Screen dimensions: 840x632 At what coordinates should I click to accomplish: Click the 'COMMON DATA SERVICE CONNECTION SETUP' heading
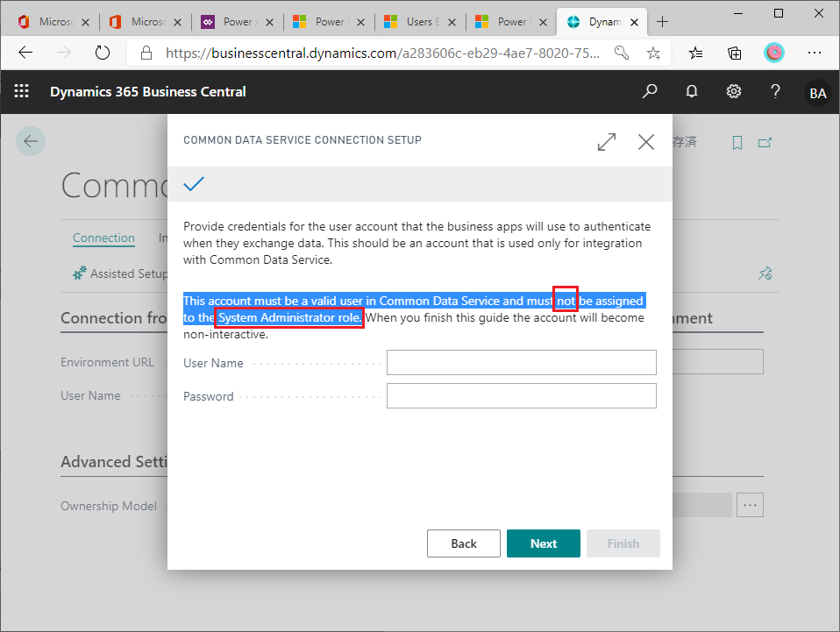(x=303, y=139)
